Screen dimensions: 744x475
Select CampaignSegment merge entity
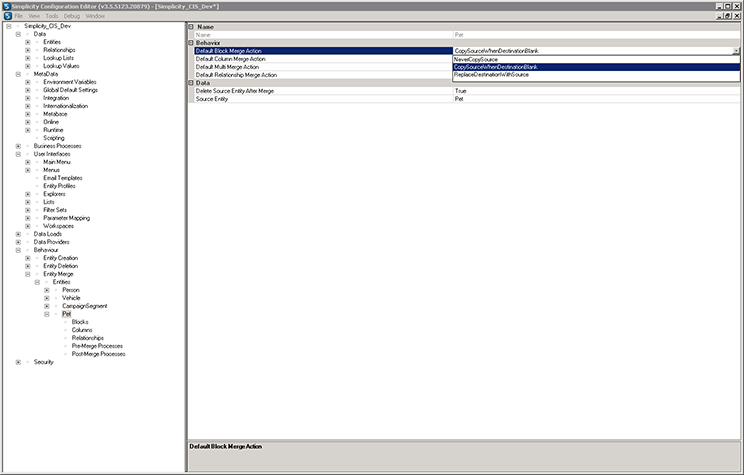(x=84, y=306)
